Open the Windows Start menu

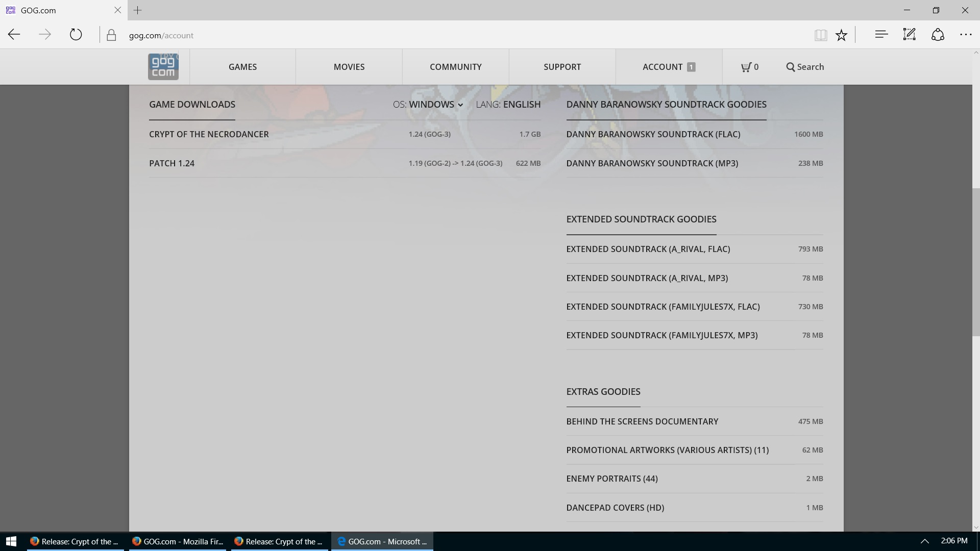coord(11,541)
